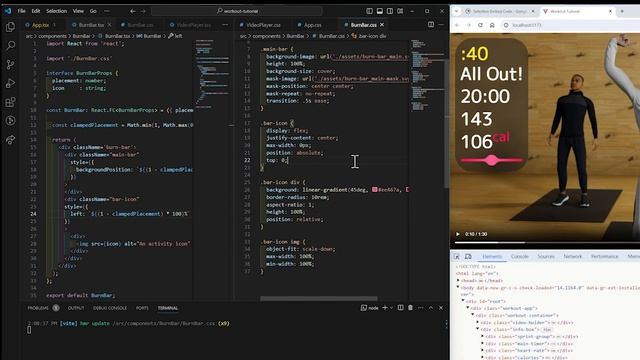The image size is (640, 360).
Task: Expand the main-timer div in DevTools
Action: (x=482, y=344)
